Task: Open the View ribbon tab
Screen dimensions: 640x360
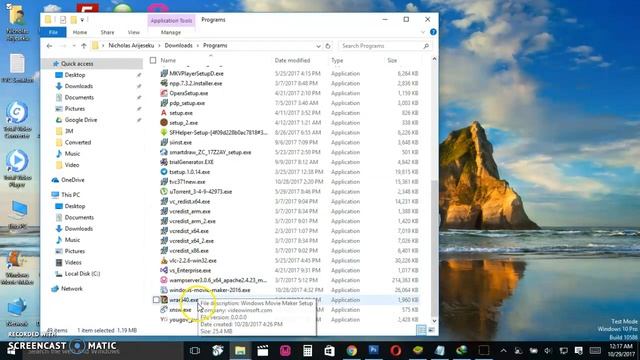Action: point(133,32)
